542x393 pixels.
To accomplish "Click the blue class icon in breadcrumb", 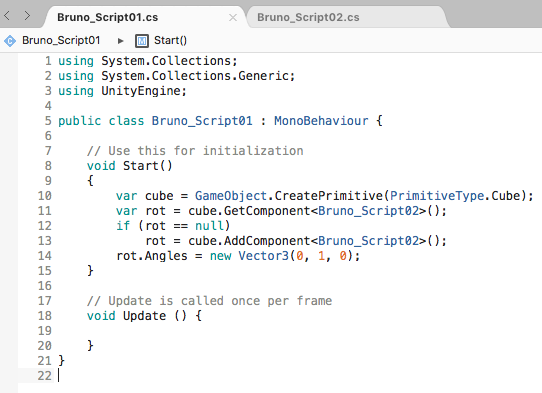I will click(x=10, y=41).
